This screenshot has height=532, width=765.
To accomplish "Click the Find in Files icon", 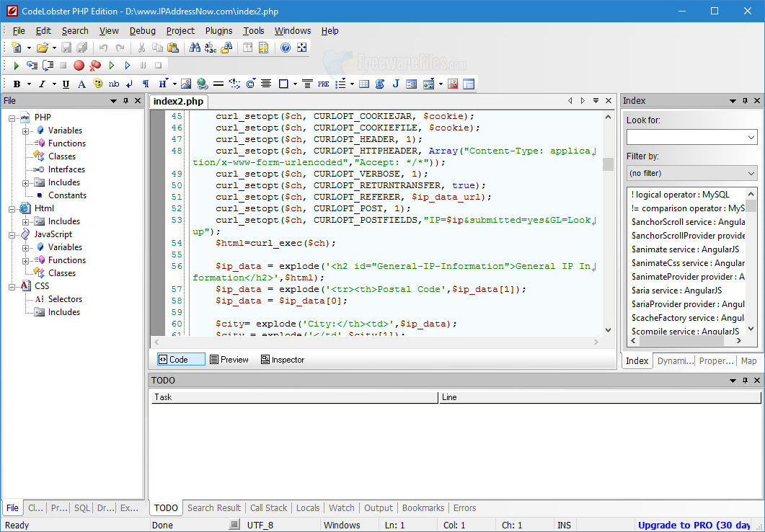I will 226,48.
